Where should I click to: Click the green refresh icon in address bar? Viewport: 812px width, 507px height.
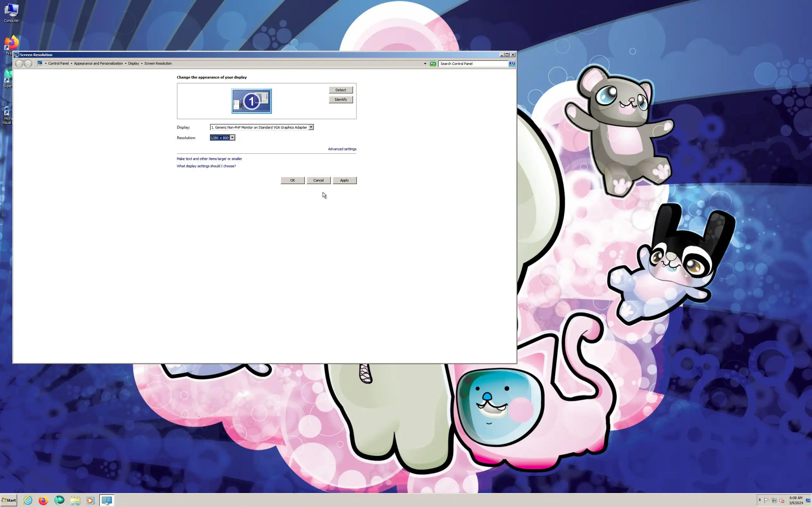tap(433, 64)
